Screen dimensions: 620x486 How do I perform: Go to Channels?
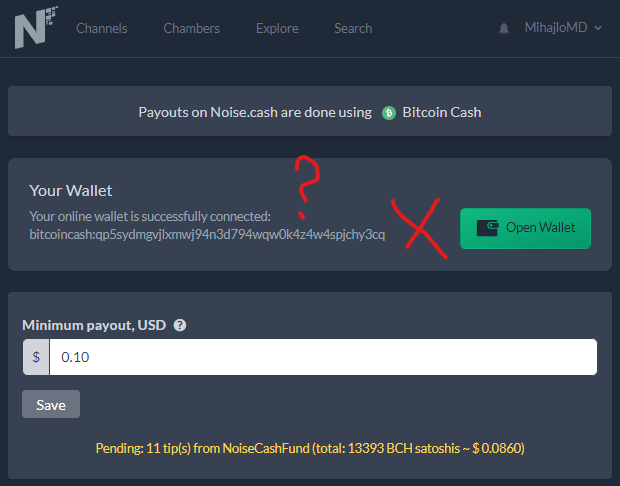[102, 28]
